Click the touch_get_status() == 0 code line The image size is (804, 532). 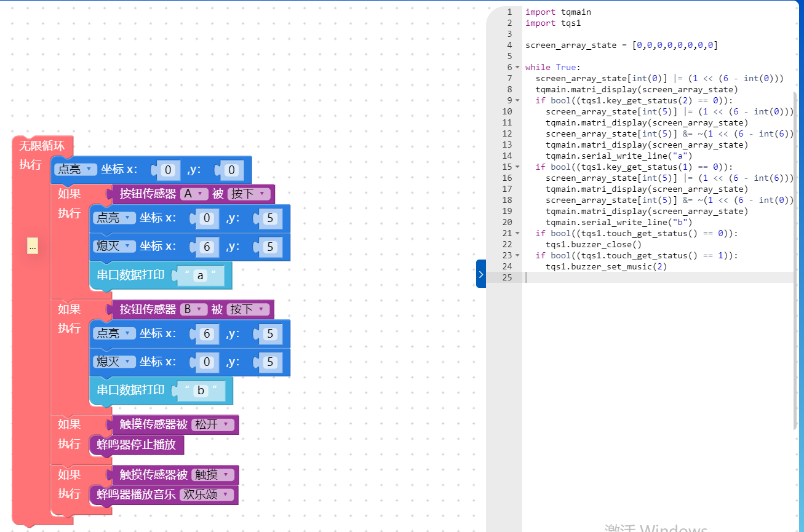pyautogui.click(x=637, y=233)
